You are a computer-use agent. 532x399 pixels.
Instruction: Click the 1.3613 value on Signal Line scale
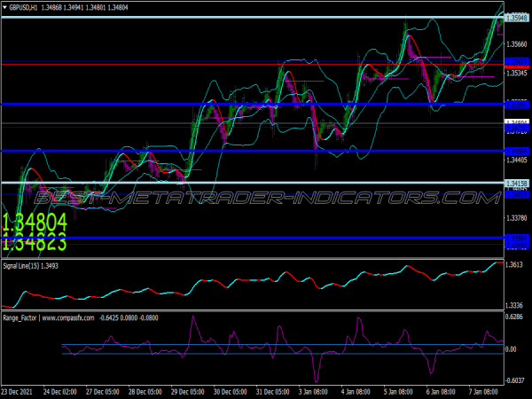[x=514, y=265]
